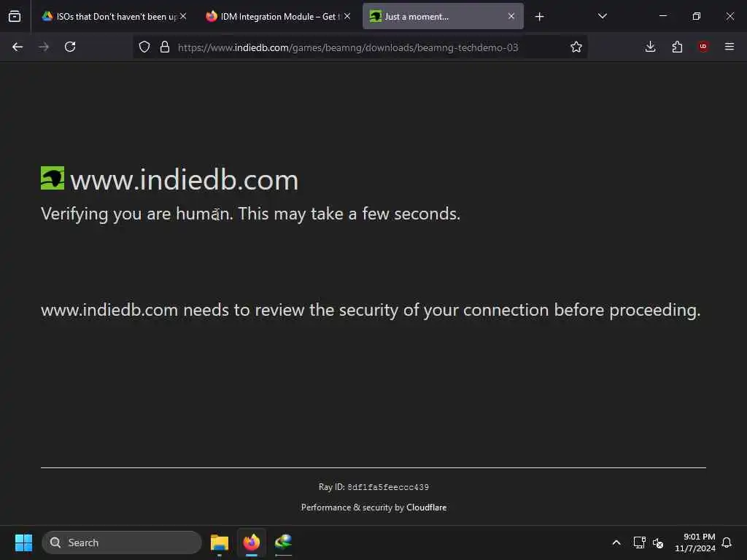Click the review security of connection text

click(371, 311)
